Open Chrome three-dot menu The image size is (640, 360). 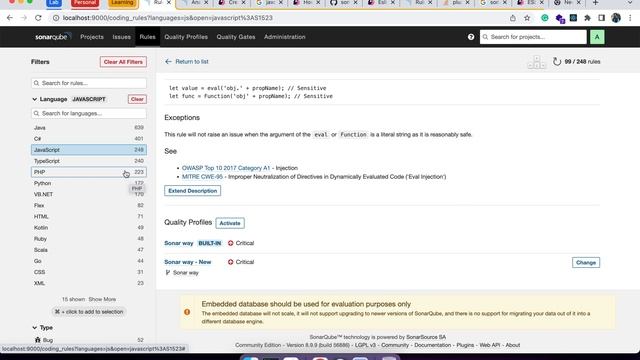pos(630,18)
